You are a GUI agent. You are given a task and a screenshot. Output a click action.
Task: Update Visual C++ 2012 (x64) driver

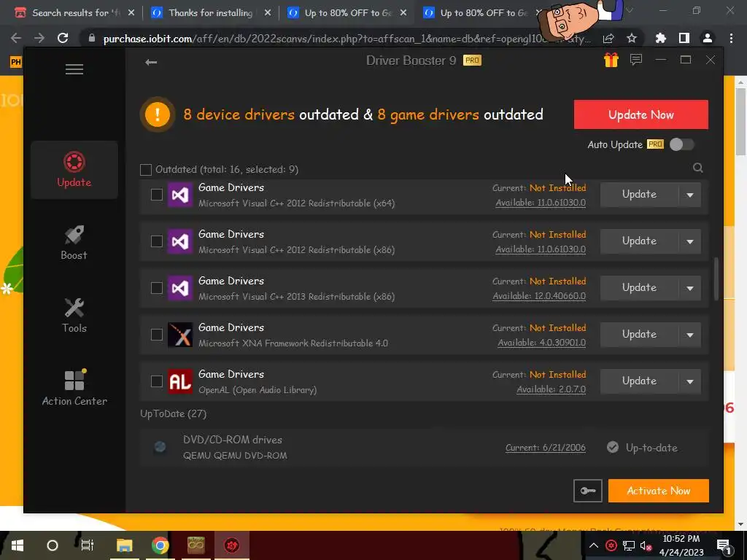coord(639,195)
